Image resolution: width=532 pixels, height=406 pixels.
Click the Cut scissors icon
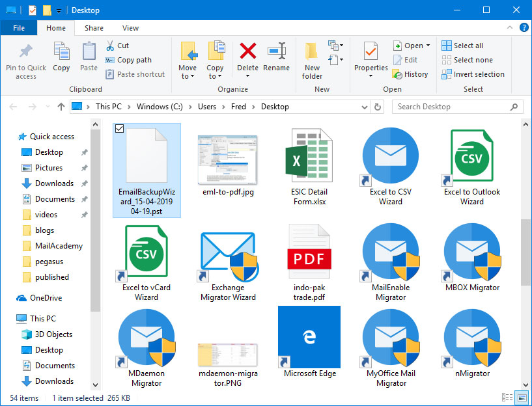110,46
